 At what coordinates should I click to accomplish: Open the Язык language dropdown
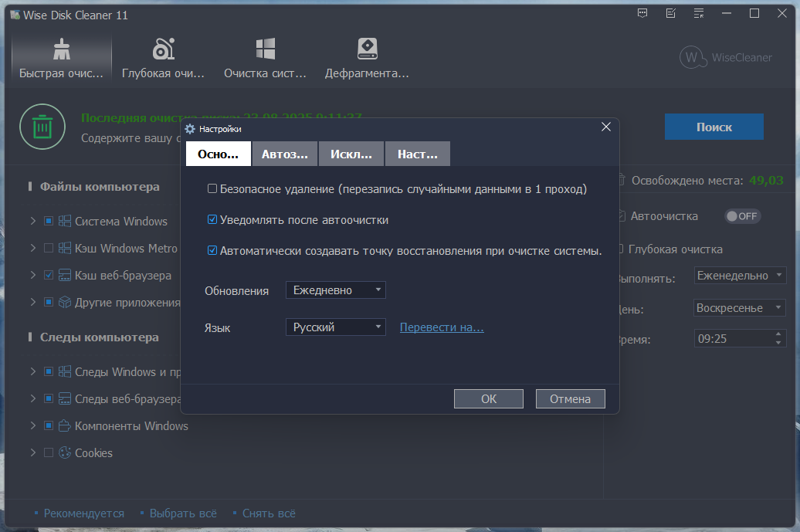tap(336, 327)
